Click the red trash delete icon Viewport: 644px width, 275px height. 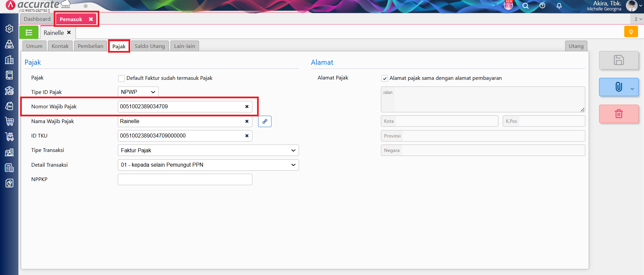618,114
